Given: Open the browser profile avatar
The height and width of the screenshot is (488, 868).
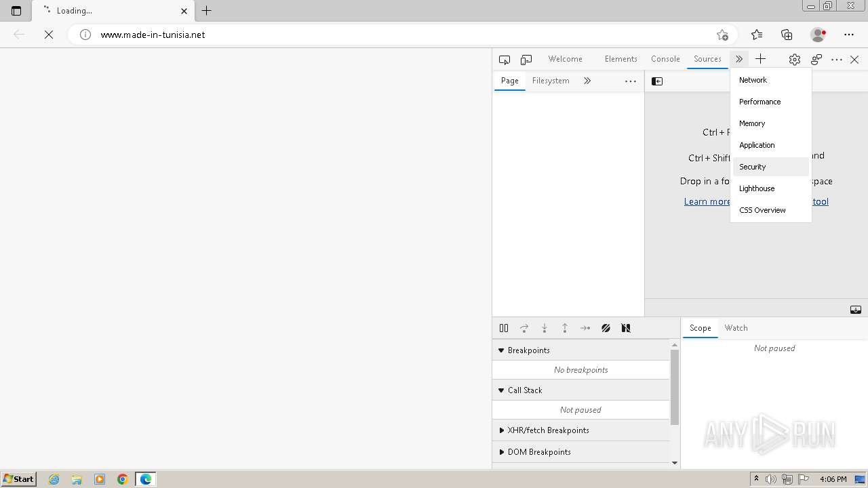Looking at the screenshot, I should (818, 35).
